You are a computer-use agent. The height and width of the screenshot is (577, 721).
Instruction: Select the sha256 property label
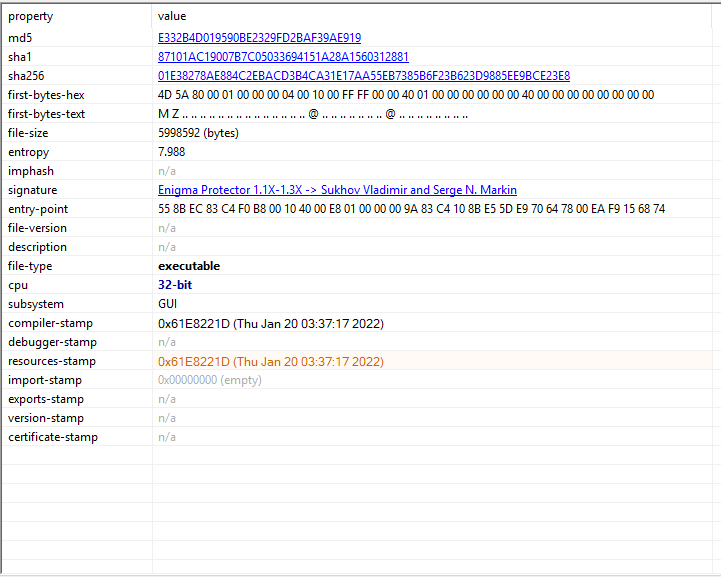[x=26, y=76]
